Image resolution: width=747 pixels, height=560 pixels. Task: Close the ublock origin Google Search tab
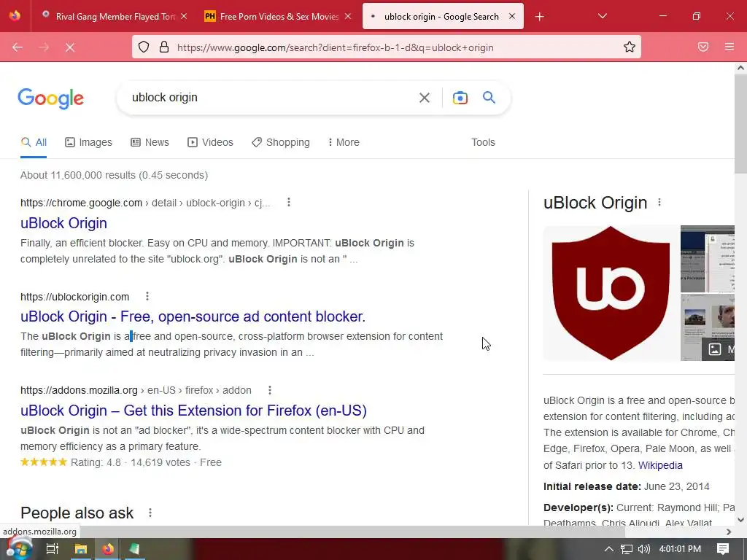[x=511, y=16]
